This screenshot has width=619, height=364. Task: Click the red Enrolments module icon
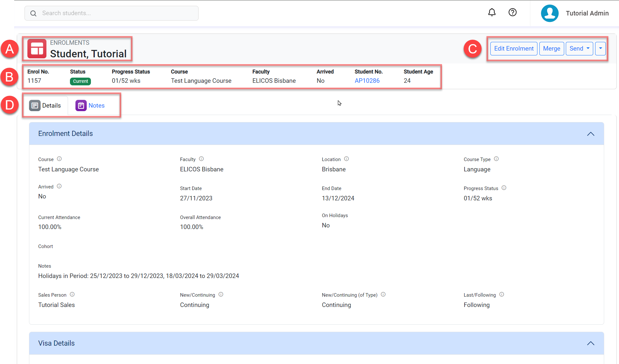37,49
